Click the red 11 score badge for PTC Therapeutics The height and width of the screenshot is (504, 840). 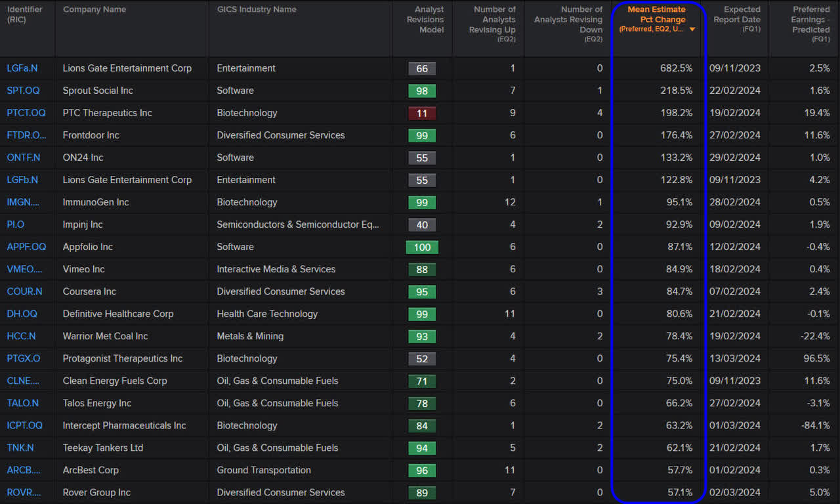pyautogui.click(x=422, y=113)
